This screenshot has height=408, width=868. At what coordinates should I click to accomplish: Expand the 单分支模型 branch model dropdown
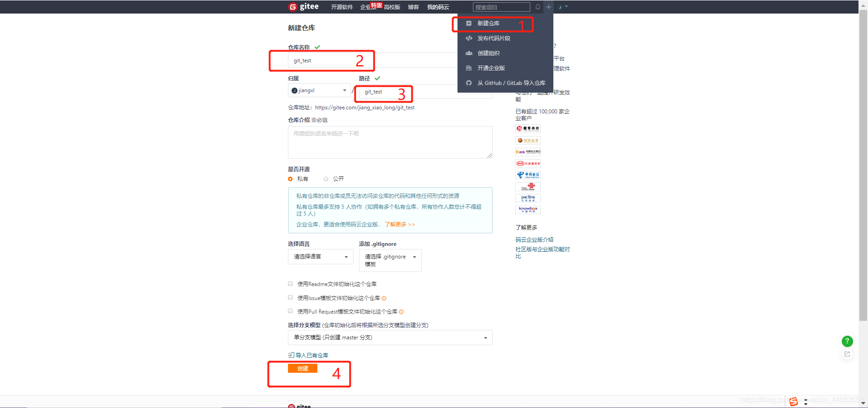[390, 338]
